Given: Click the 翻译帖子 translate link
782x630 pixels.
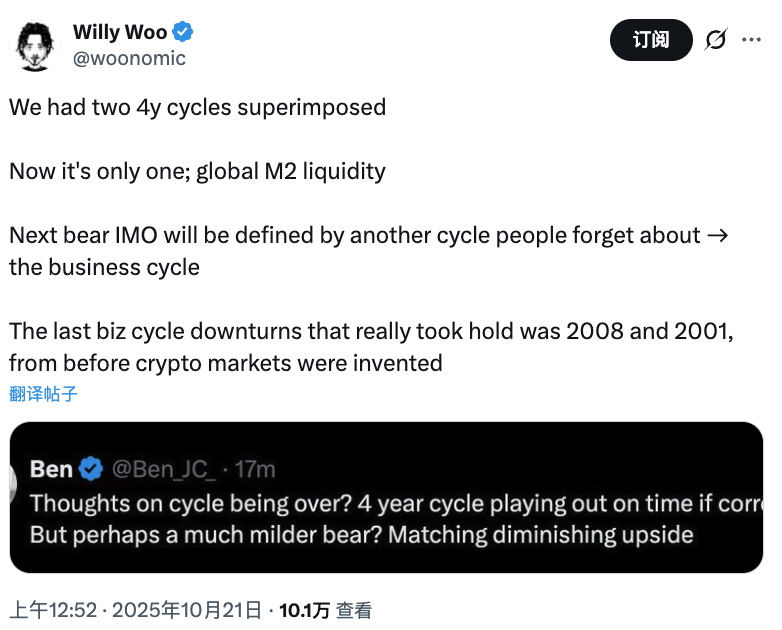Looking at the screenshot, I should click(43, 394).
